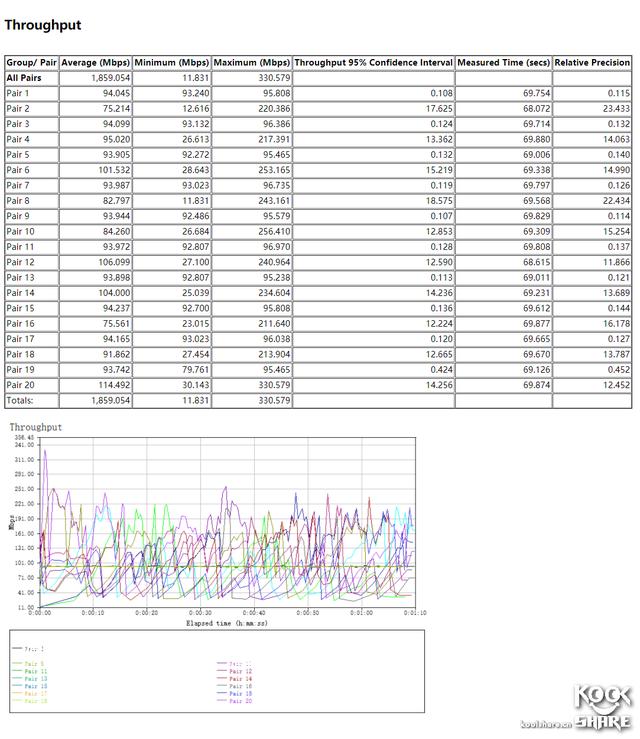Viewport: 640px width, 739px height.
Task: Click Pair 13 measured time 69.011
Action: [x=536, y=278]
